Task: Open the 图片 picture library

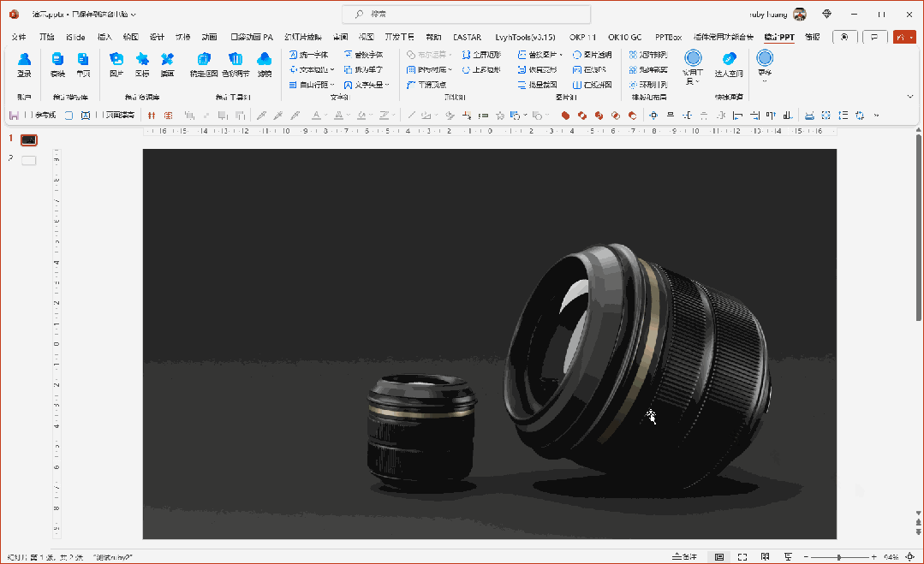Action: [116, 64]
